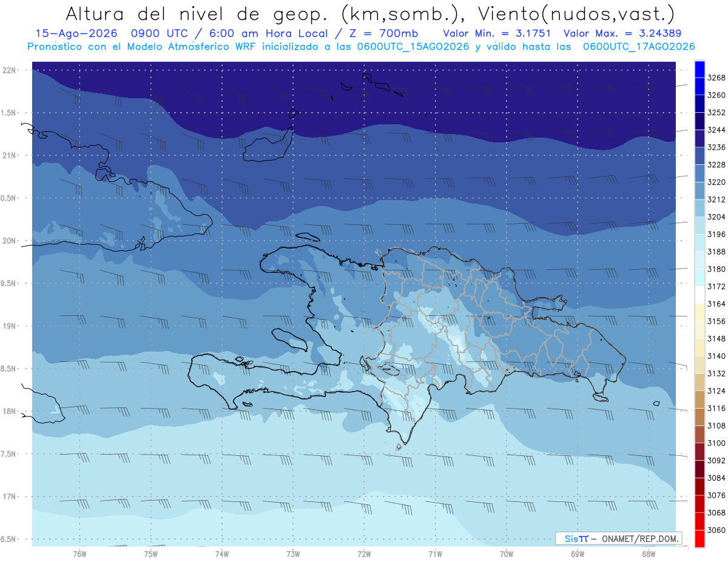
Task: Select the color swatch between 3212 and 3204
Action: point(699,209)
